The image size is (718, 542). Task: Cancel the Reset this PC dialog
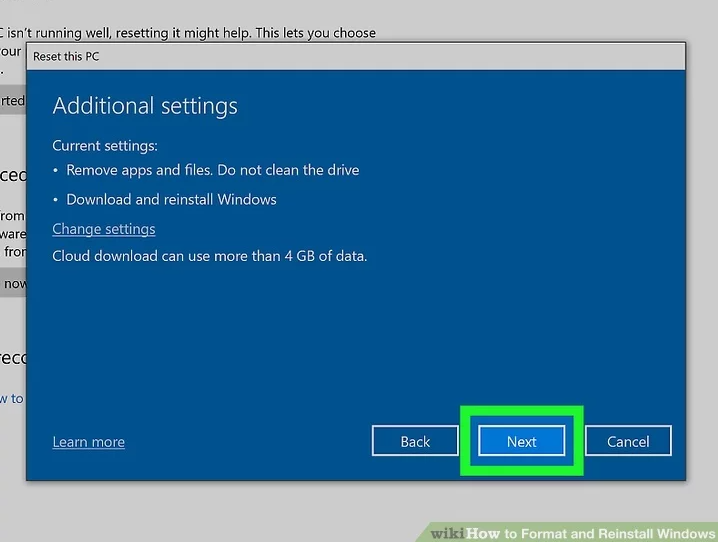coord(628,441)
